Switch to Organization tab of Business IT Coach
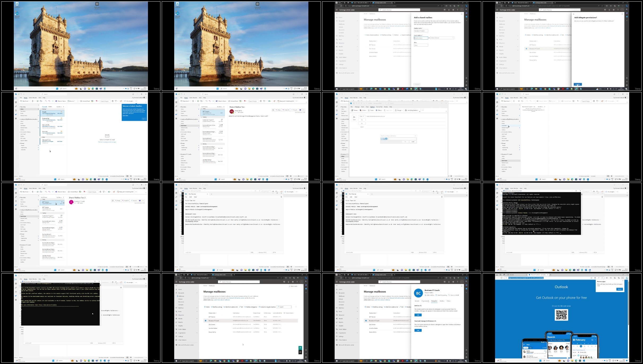The width and height of the screenshot is (643, 364). (x=425, y=301)
